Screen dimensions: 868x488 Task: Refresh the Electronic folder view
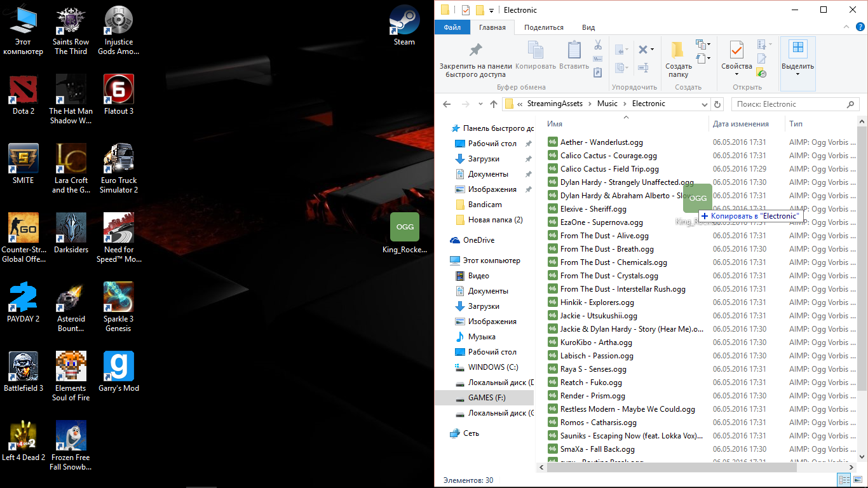pyautogui.click(x=718, y=104)
